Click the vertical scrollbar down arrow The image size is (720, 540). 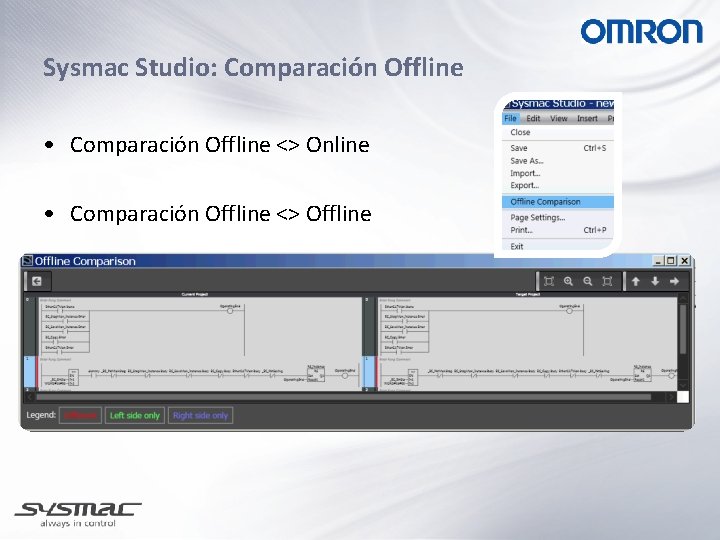683,385
